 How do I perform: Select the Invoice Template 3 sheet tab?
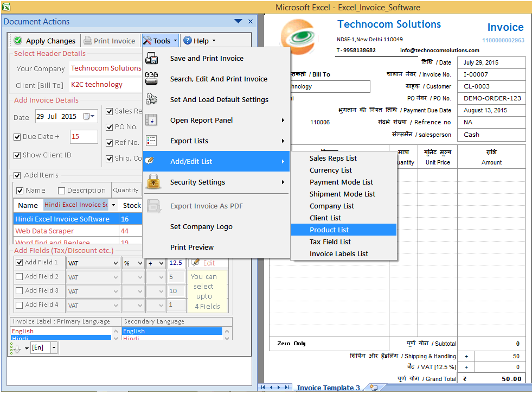point(328,388)
